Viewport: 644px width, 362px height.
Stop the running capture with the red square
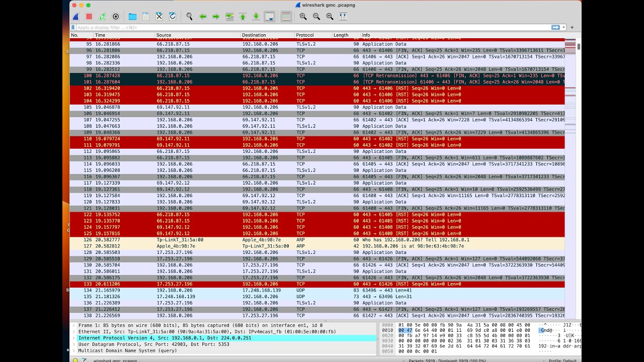89,17
